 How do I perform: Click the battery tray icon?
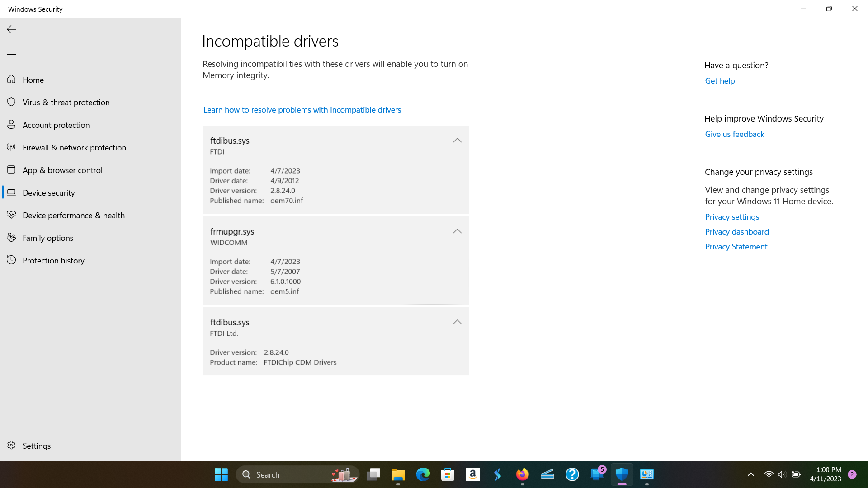coord(796,474)
